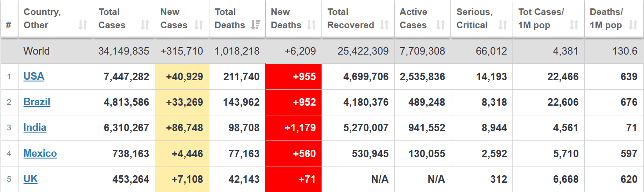Click sort arrows for New Deaths column
644x192 pixels.
tap(311, 25)
